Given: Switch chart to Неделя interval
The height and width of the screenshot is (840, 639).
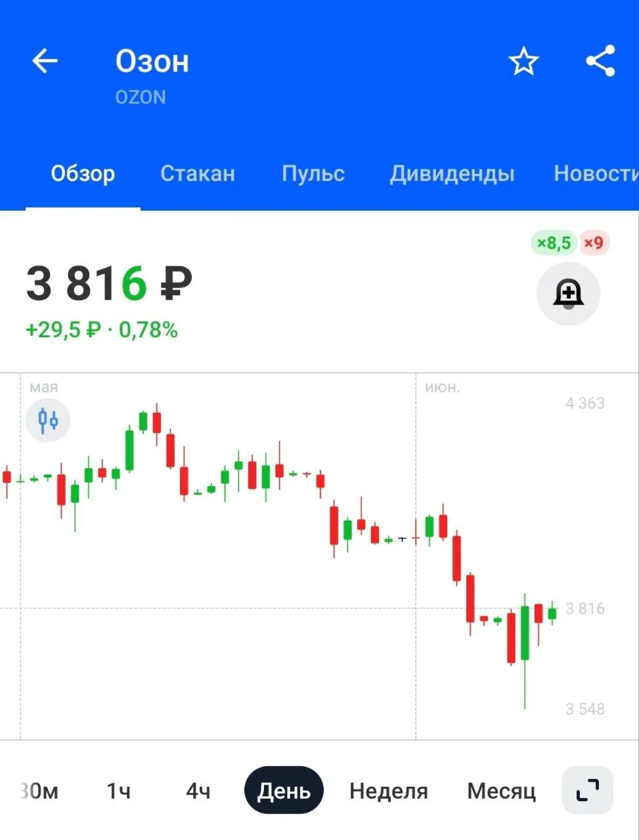Looking at the screenshot, I should coord(389,791).
